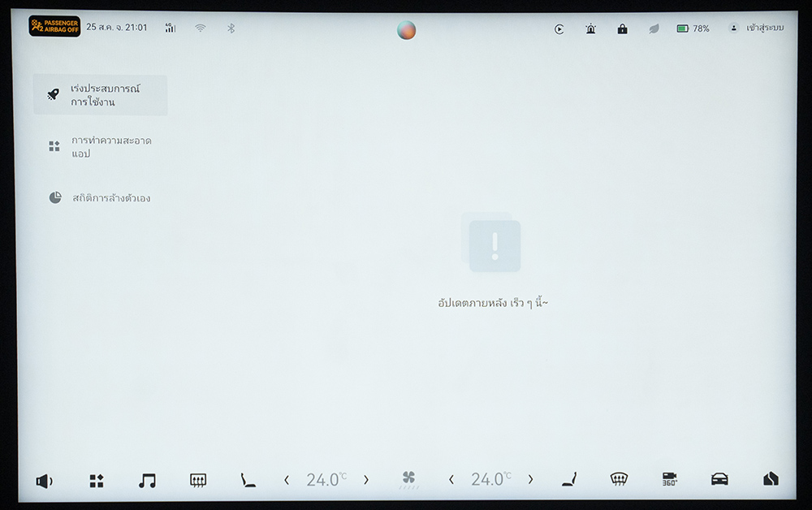Open the 360° camera view

pos(670,480)
